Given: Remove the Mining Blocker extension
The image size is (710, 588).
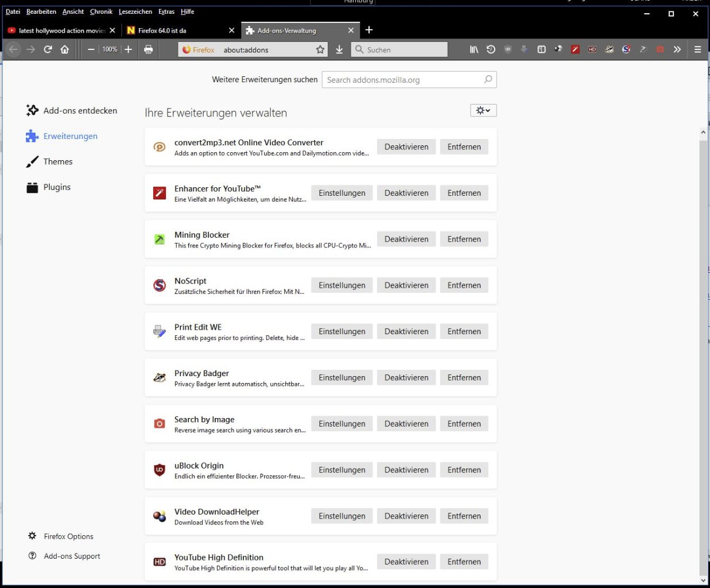Looking at the screenshot, I should tap(464, 239).
